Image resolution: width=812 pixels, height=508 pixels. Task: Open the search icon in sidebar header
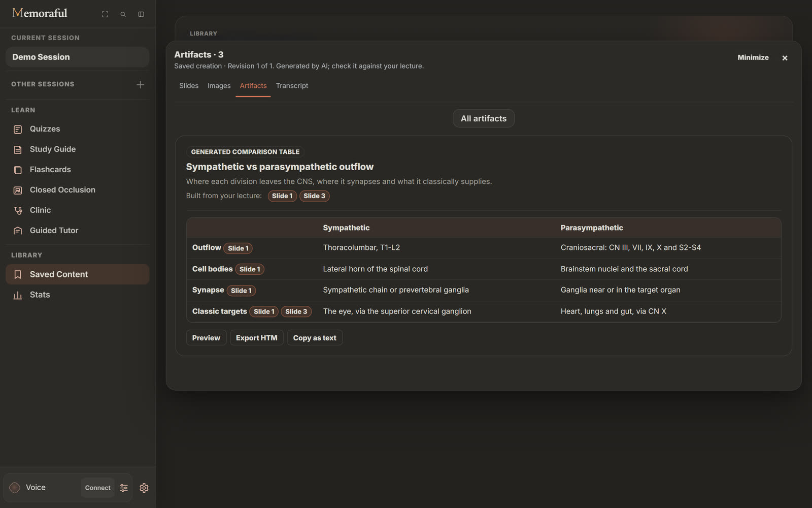(x=123, y=14)
